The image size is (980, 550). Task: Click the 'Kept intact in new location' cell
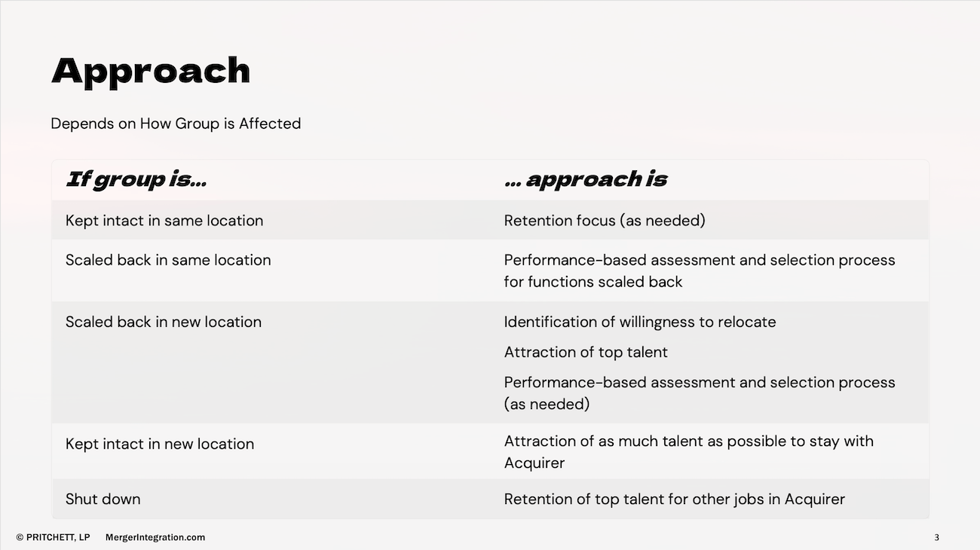[x=160, y=444]
